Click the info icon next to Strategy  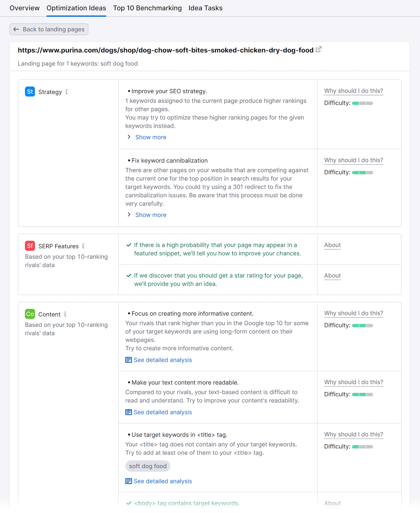click(x=66, y=92)
